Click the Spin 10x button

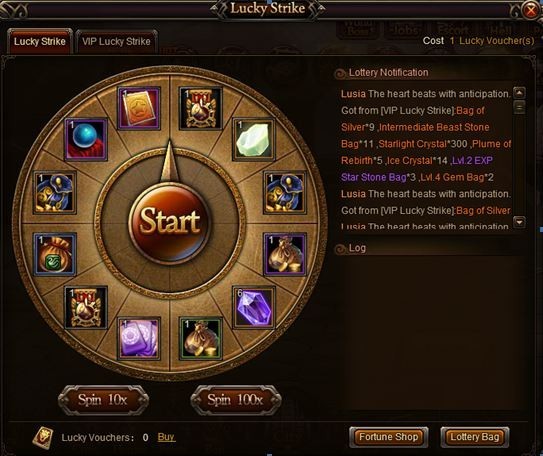point(103,400)
